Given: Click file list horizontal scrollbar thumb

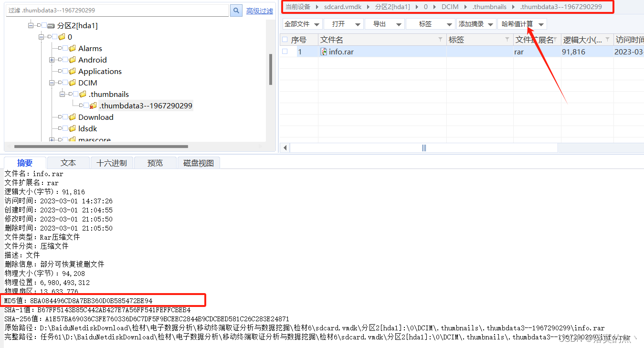Looking at the screenshot, I should click(x=424, y=148).
